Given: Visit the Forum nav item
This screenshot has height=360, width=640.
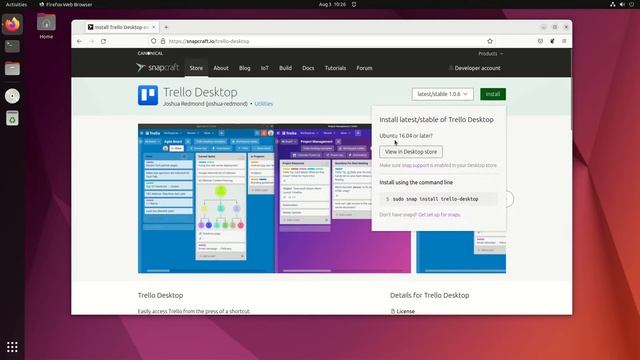Looking at the screenshot, I should pos(364,68).
